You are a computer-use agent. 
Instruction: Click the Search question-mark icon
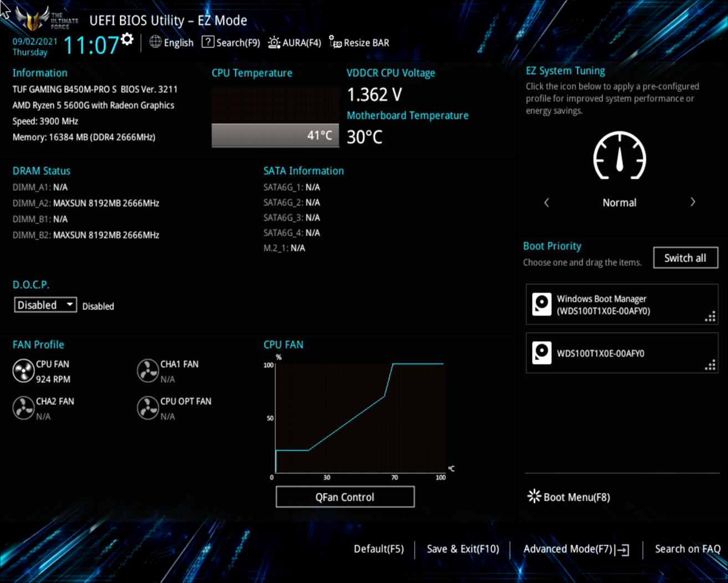pos(208,42)
